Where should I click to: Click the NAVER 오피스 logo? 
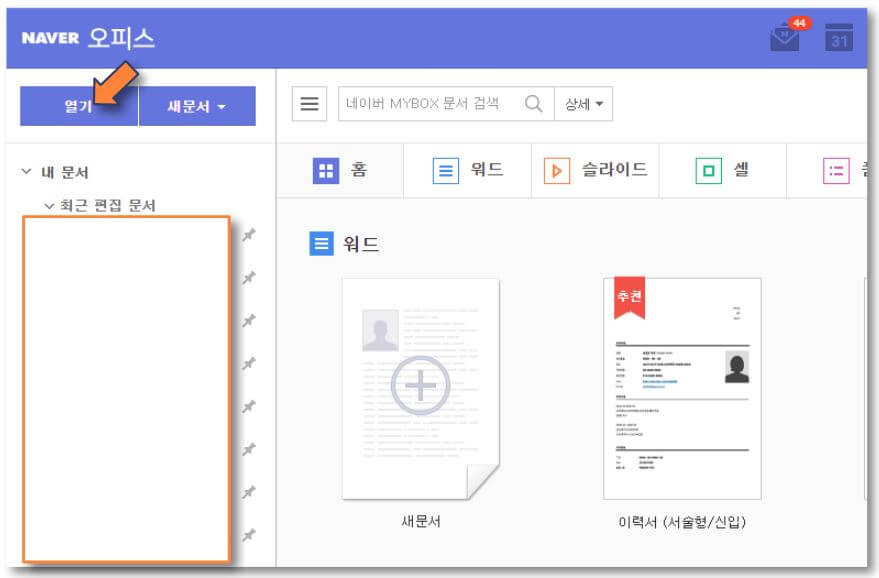pyautogui.click(x=88, y=38)
